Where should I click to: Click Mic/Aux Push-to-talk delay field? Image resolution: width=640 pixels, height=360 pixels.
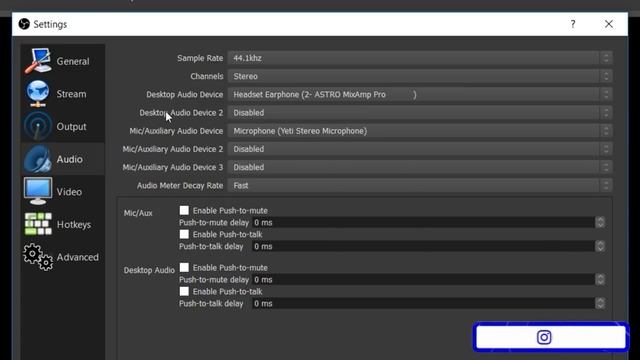tap(423, 247)
